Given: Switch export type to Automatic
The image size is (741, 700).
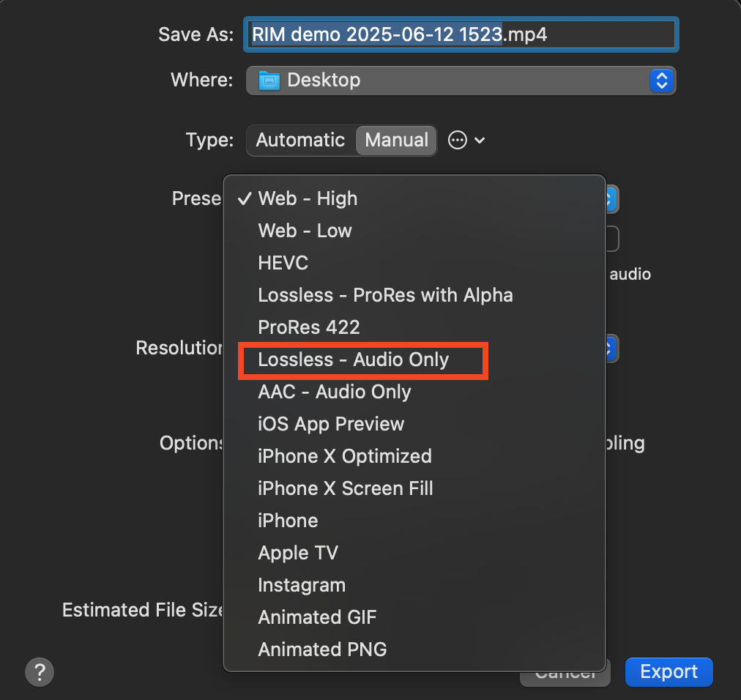Looking at the screenshot, I should [x=300, y=140].
